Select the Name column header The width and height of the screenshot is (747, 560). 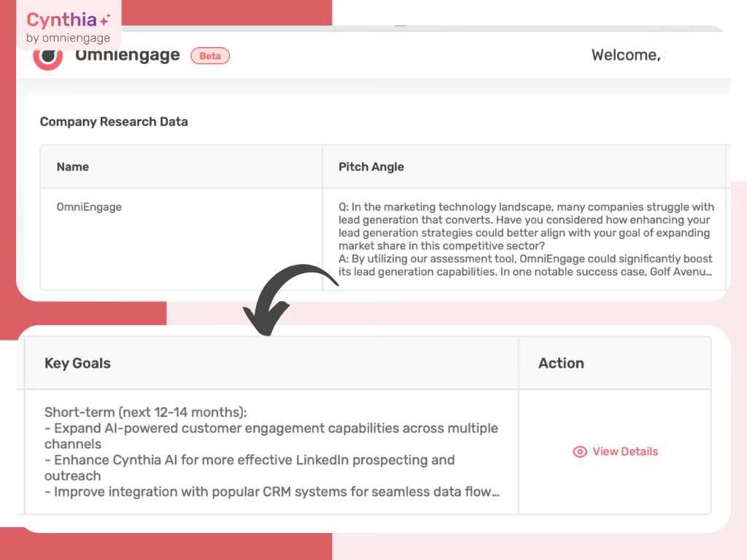click(72, 167)
